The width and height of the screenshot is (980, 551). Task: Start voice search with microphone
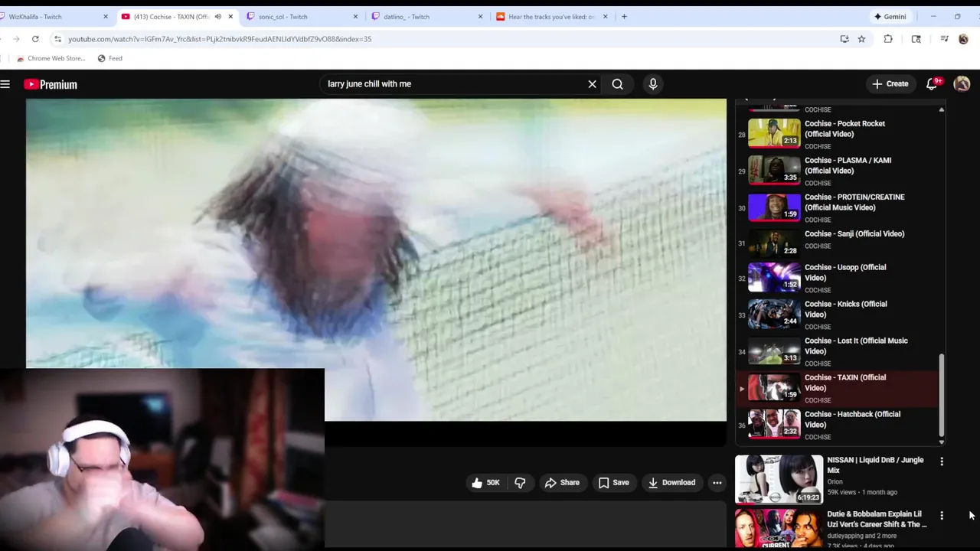pos(653,84)
